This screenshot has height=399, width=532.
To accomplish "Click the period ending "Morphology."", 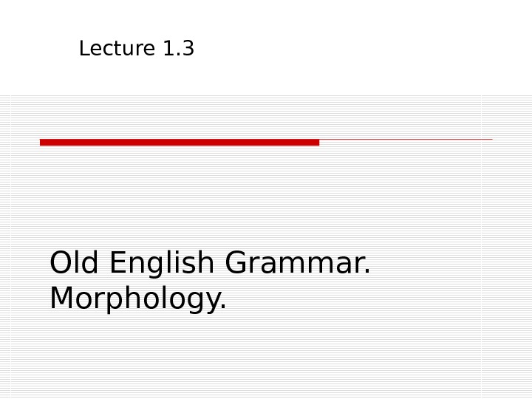I will (x=223, y=308).
